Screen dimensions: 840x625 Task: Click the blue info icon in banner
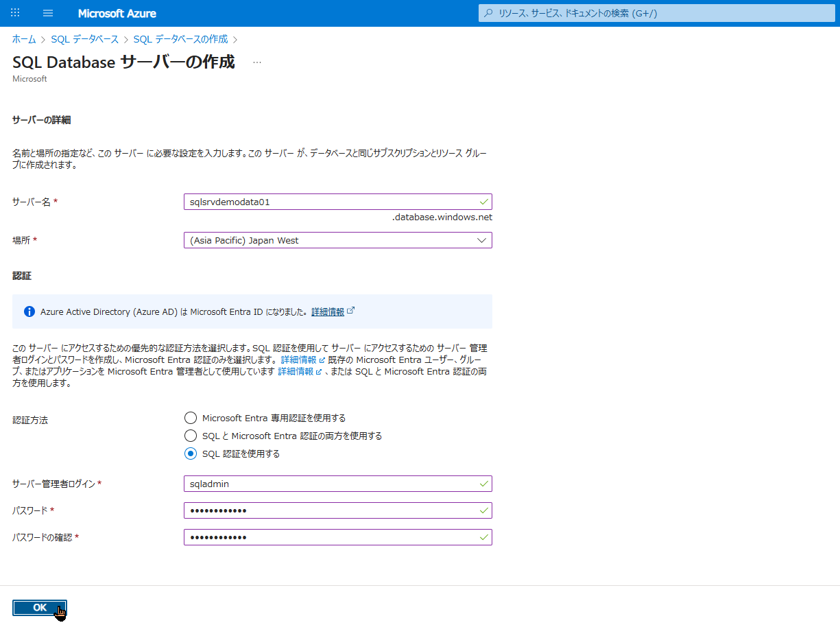pos(29,311)
